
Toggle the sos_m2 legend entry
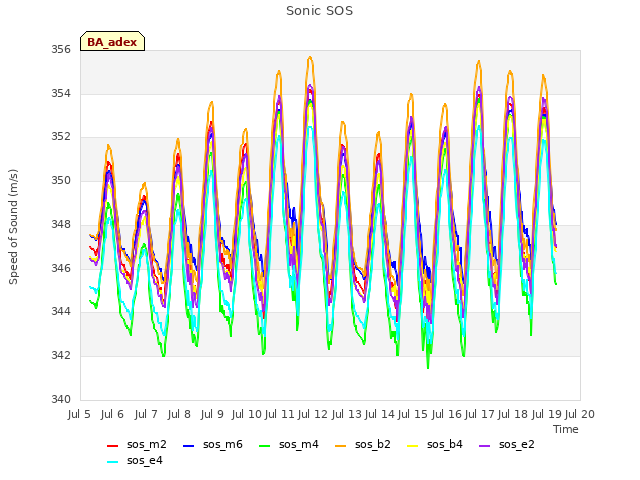coord(136,444)
